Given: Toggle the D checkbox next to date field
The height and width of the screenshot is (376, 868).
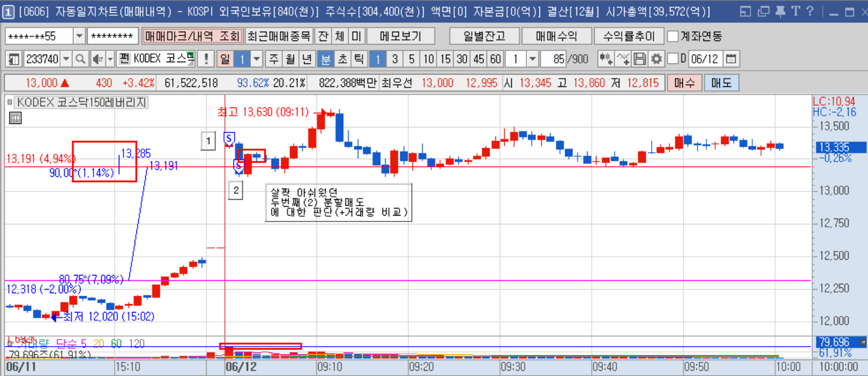Looking at the screenshot, I should coord(673,59).
